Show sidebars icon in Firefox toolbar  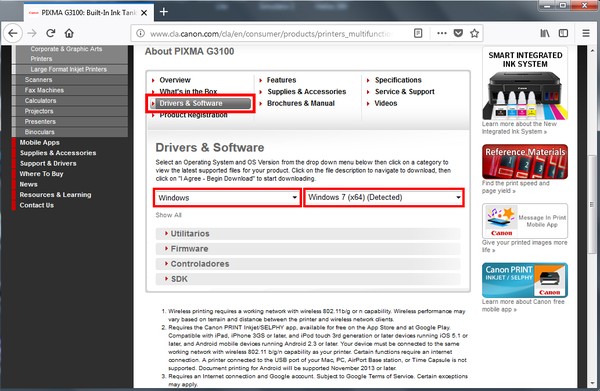click(563, 33)
